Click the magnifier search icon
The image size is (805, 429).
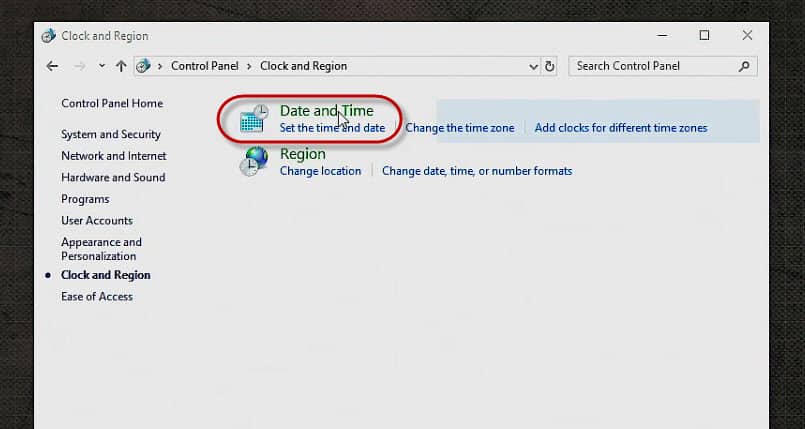click(x=744, y=66)
